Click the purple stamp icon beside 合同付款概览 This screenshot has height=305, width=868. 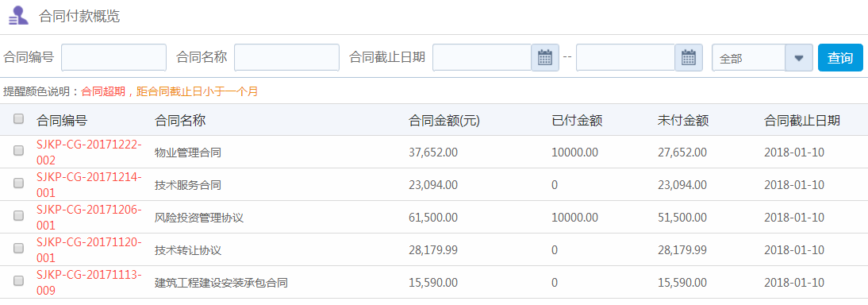[18, 16]
